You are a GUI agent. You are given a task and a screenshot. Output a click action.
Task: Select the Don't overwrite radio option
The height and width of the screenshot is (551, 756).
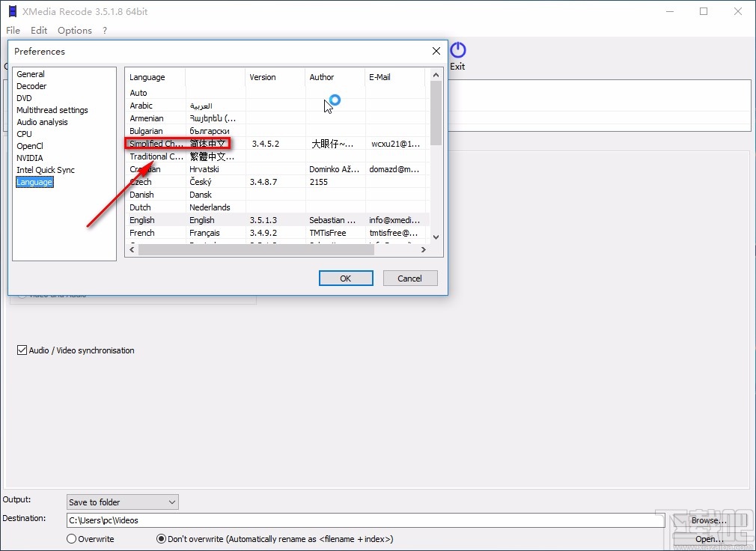[161, 539]
